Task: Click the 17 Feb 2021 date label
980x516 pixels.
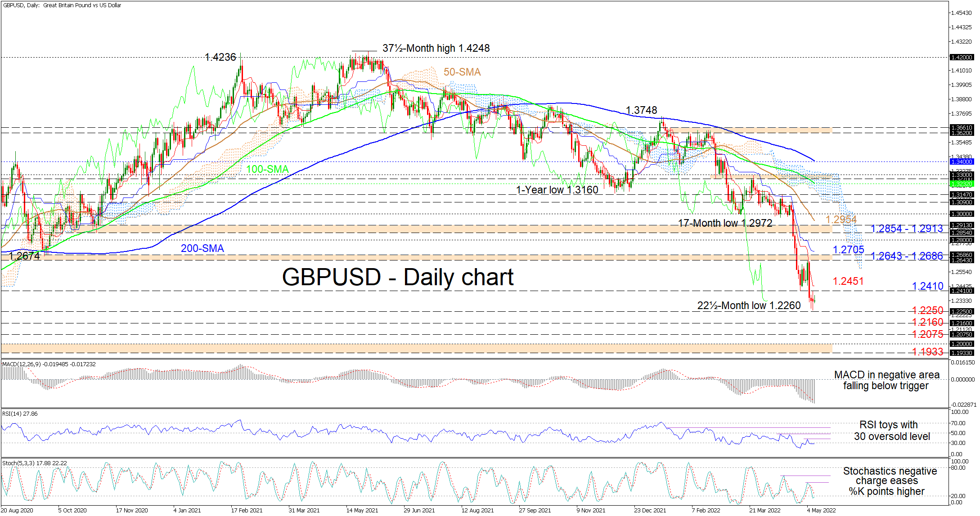Action: pyautogui.click(x=247, y=510)
